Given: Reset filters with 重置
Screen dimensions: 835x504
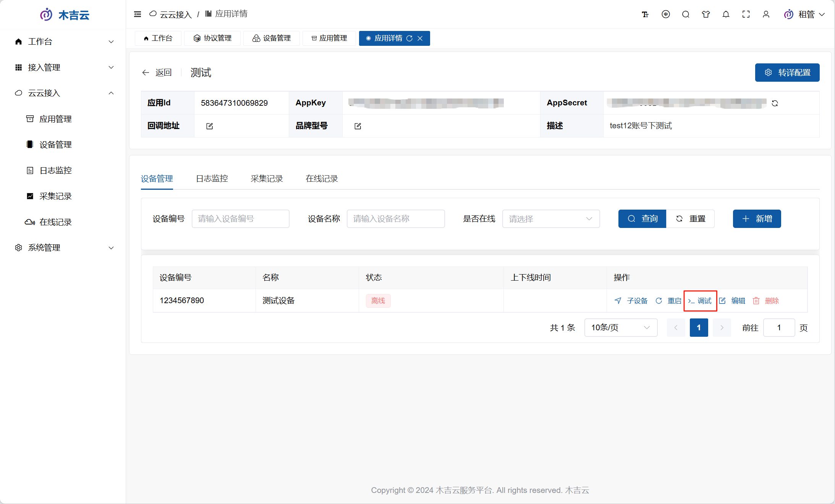Looking at the screenshot, I should (x=690, y=219).
